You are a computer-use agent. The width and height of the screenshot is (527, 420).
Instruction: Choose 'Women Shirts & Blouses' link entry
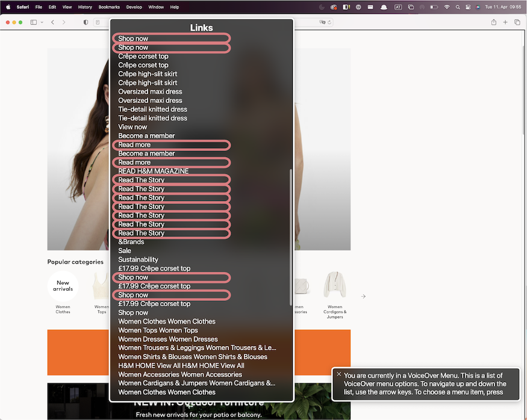pyautogui.click(x=193, y=357)
